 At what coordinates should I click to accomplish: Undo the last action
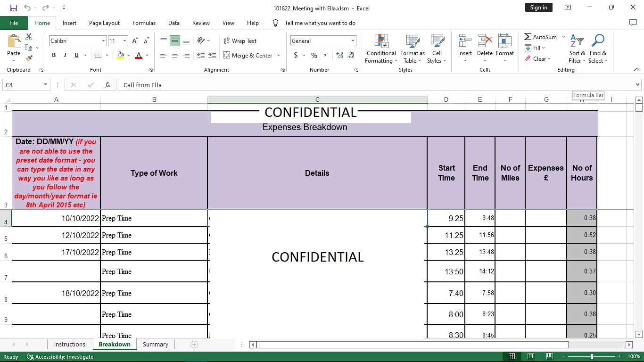pyautogui.click(x=27, y=8)
